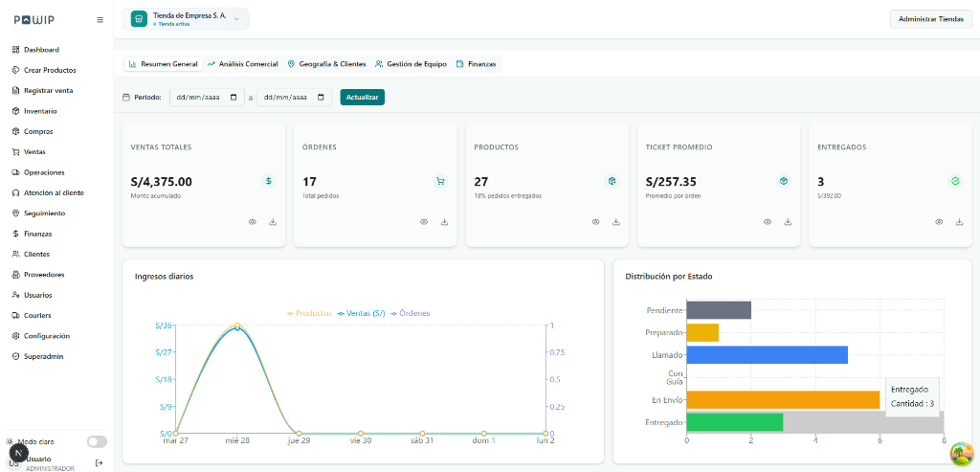Click the dollar icon on Ventas Totales card

click(x=269, y=181)
